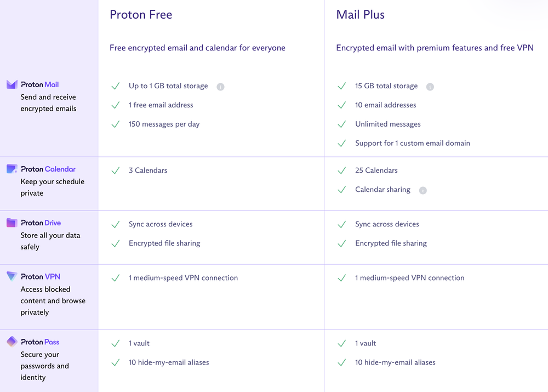
Task: Click the Proton Calendar logo icon
Action: [10, 169]
